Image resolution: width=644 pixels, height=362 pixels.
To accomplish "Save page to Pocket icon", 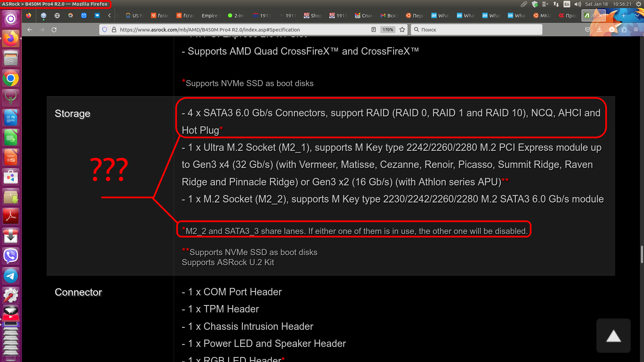I will (588, 30).
